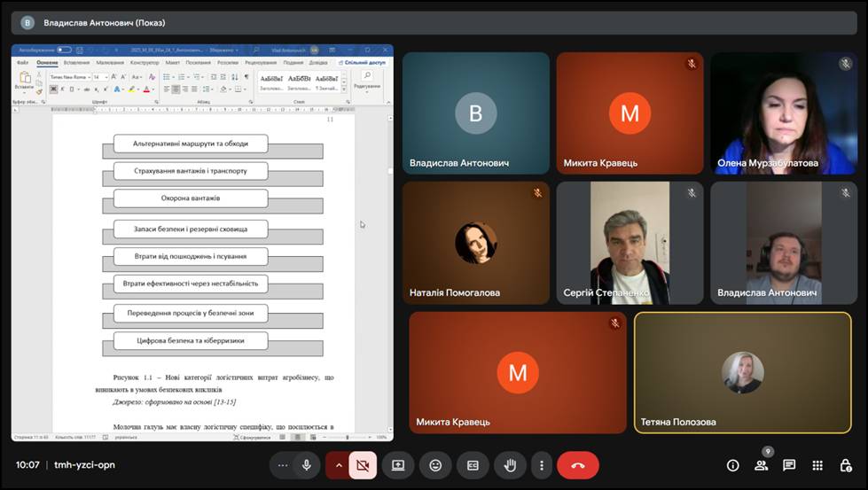Open the three-dot more options menu
The width and height of the screenshot is (868, 490).
point(541,465)
